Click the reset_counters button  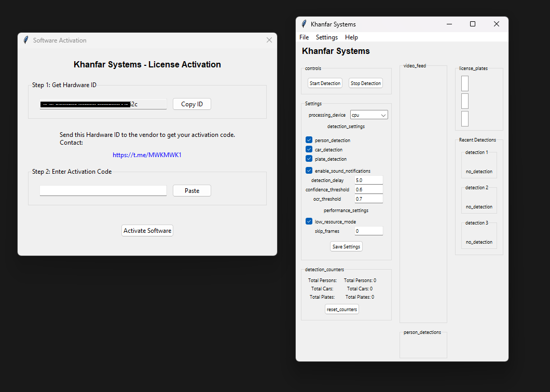pyautogui.click(x=342, y=309)
